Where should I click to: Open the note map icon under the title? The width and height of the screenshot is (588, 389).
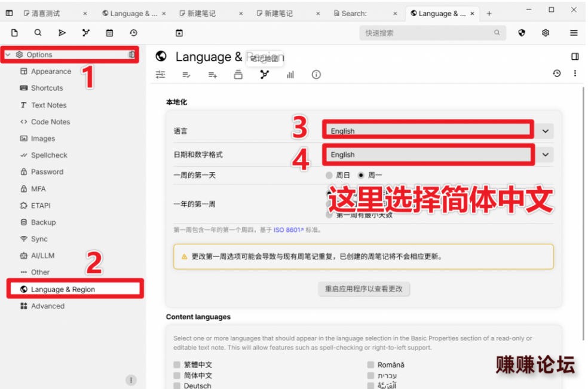coord(264,75)
